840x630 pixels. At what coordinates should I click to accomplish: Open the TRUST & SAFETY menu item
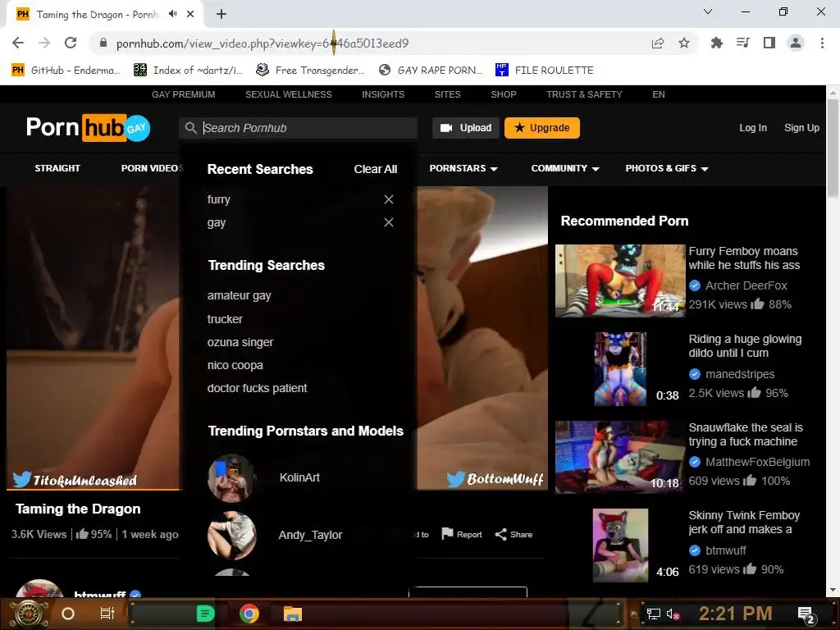pyautogui.click(x=584, y=94)
